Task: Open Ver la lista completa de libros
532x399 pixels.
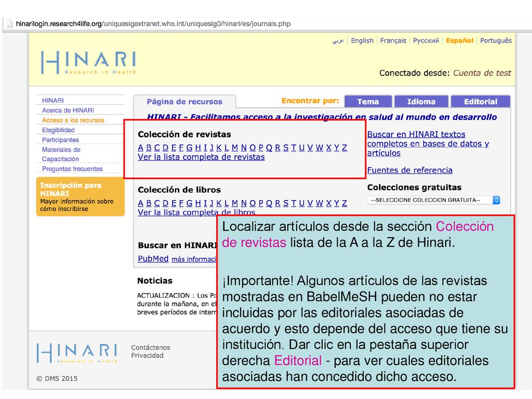Action: (x=196, y=212)
